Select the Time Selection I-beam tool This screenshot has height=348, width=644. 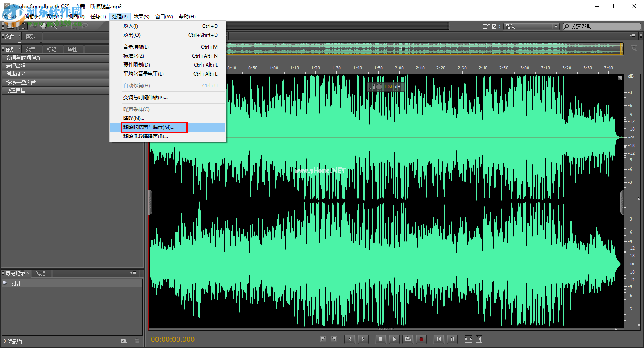click(x=23, y=26)
